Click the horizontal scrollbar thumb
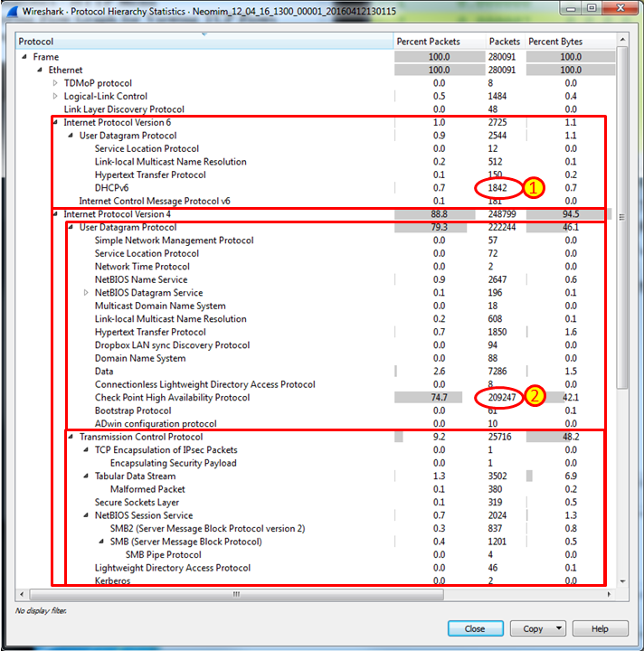644x651 pixels. click(x=236, y=594)
